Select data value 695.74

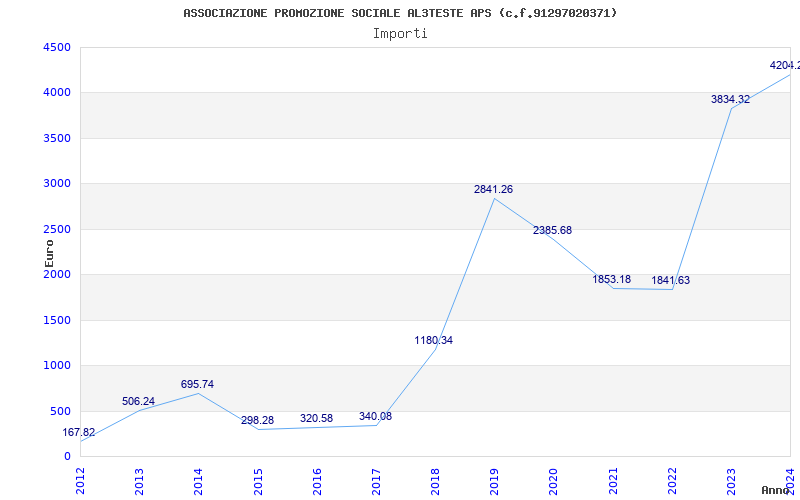point(197,384)
